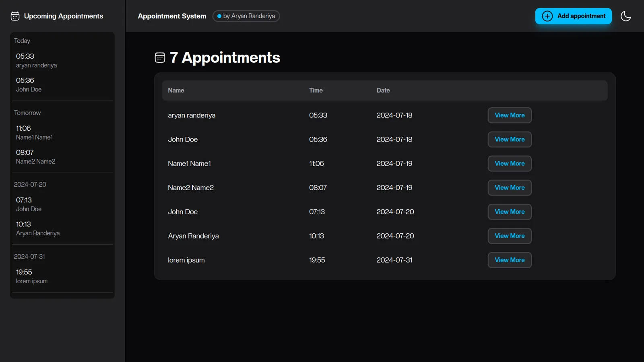Click the Name2 Name2 name cell in table

tap(191, 187)
